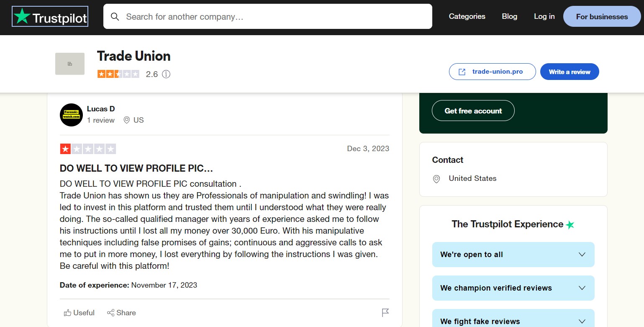Click the review date Dec 3, 2023
This screenshot has height=327, width=644.
point(368,149)
